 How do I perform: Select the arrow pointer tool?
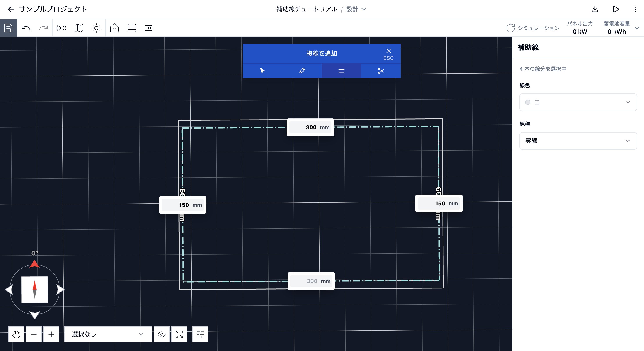tap(263, 71)
